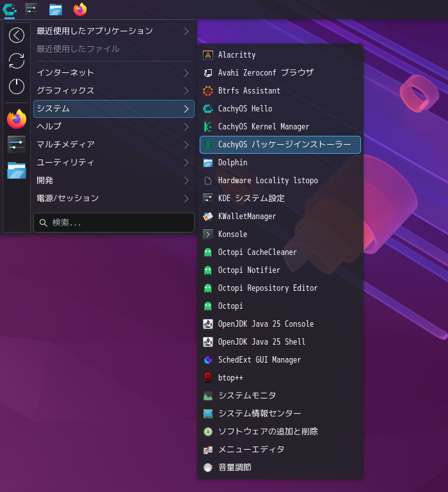
Task: Click Hardware Locality lstopo label text
Action: 268,181
